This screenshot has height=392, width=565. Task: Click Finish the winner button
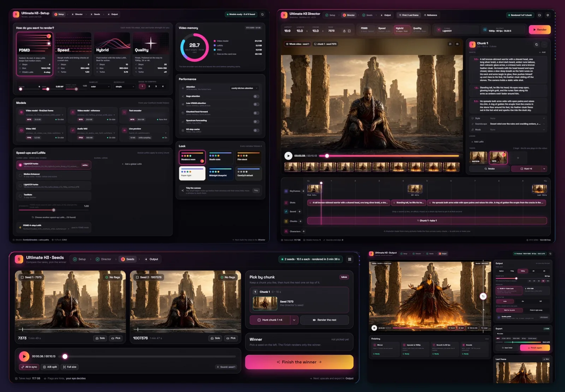pyautogui.click(x=299, y=362)
